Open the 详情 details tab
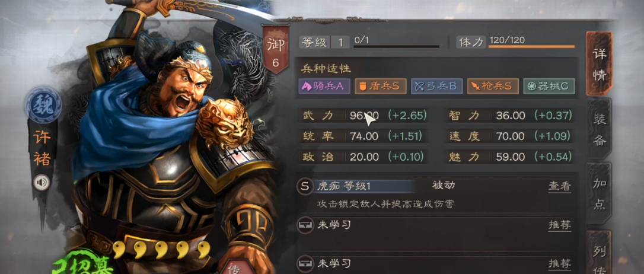Image resolution: width=644 pixels, height=274 pixels. [600, 63]
